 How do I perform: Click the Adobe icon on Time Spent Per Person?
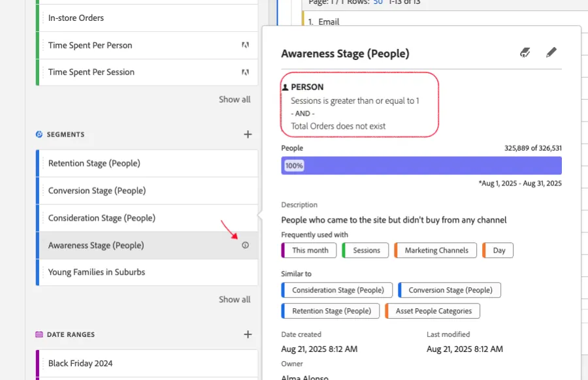pos(245,45)
